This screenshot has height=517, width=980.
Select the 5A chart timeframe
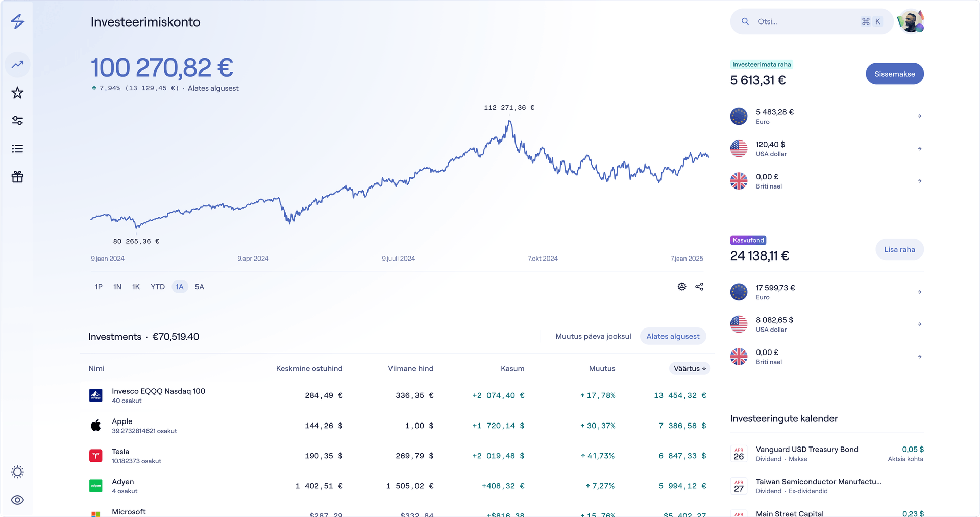199,287
